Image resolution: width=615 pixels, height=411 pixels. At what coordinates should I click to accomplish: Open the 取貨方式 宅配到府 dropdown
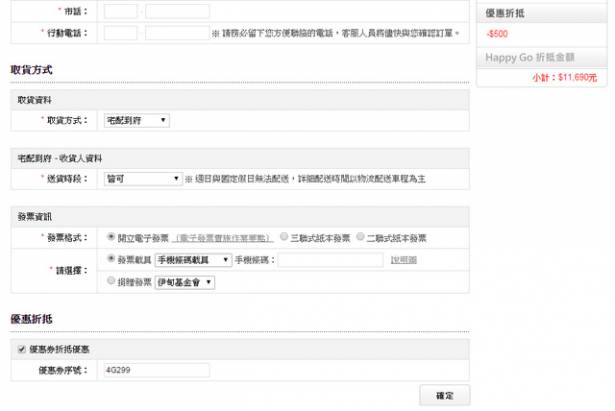[x=136, y=120]
